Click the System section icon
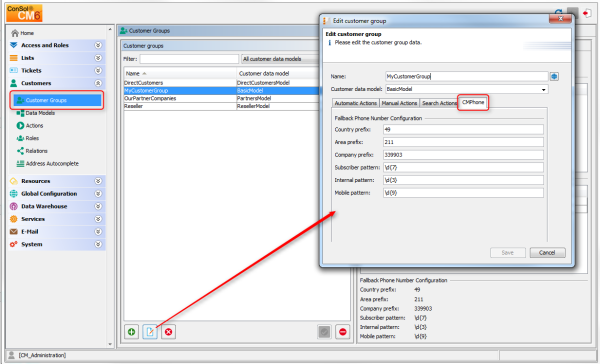600x364 pixels. click(x=14, y=244)
